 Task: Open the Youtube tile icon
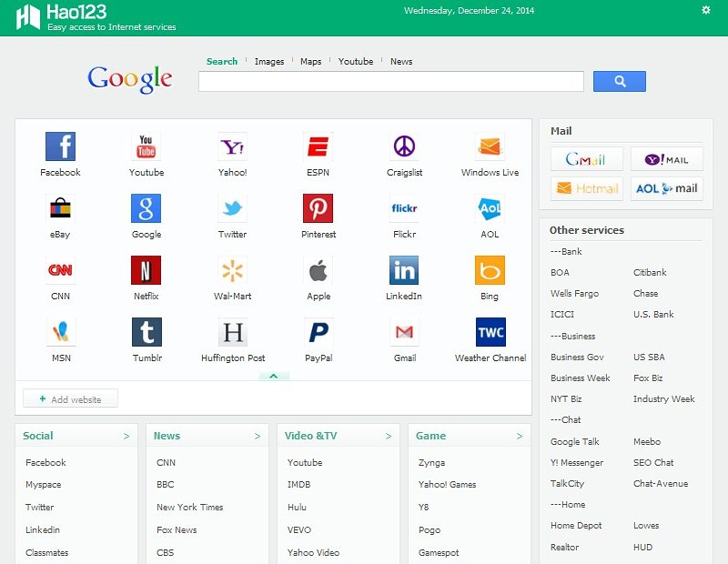147,146
